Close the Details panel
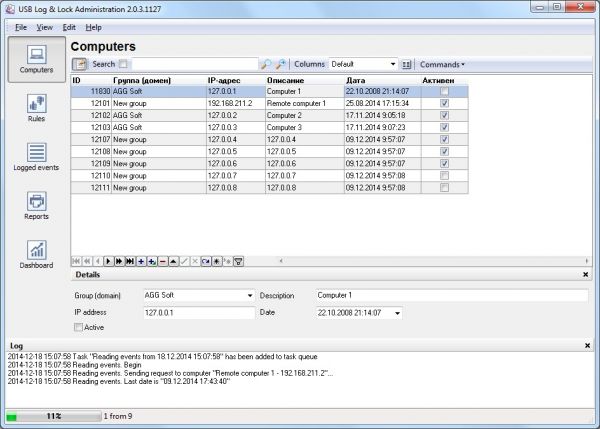The height and width of the screenshot is (429, 600). [x=586, y=274]
